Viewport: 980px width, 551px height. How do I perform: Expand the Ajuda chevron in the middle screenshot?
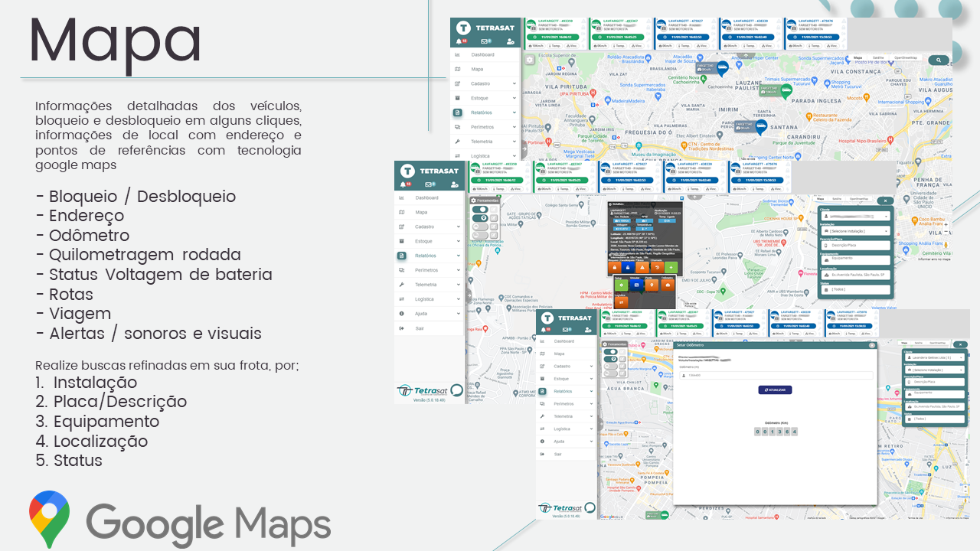pyautogui.click(x=459, y=314)
